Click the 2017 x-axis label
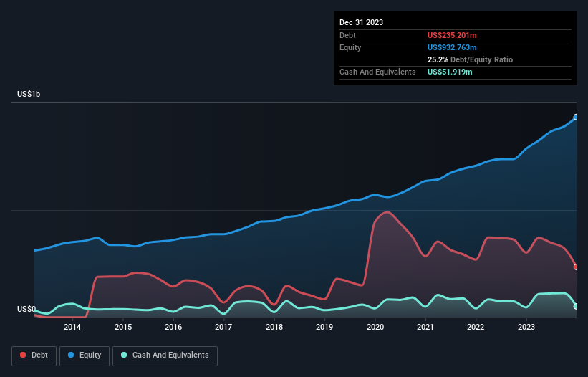 223,327
